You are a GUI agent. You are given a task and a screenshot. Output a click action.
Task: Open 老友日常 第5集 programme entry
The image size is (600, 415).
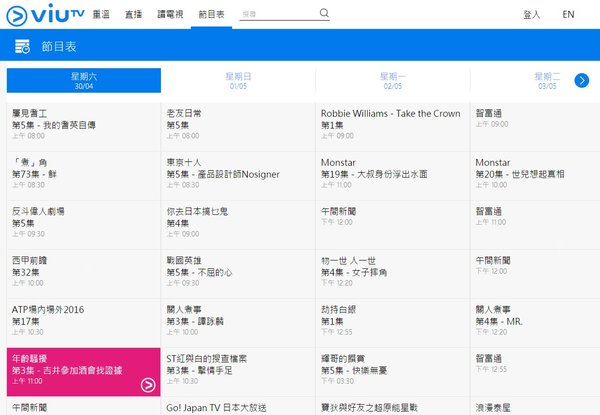point(238,127)
